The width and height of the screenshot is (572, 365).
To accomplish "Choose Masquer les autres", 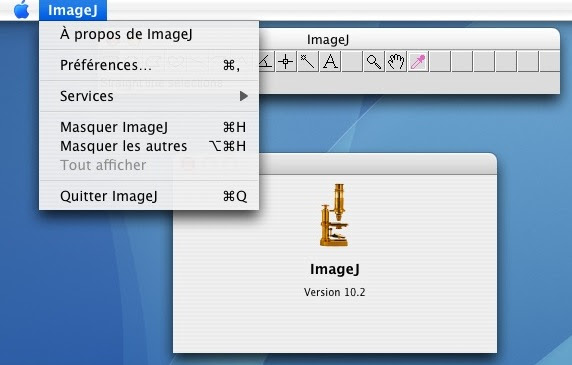I will pos(149,146).
